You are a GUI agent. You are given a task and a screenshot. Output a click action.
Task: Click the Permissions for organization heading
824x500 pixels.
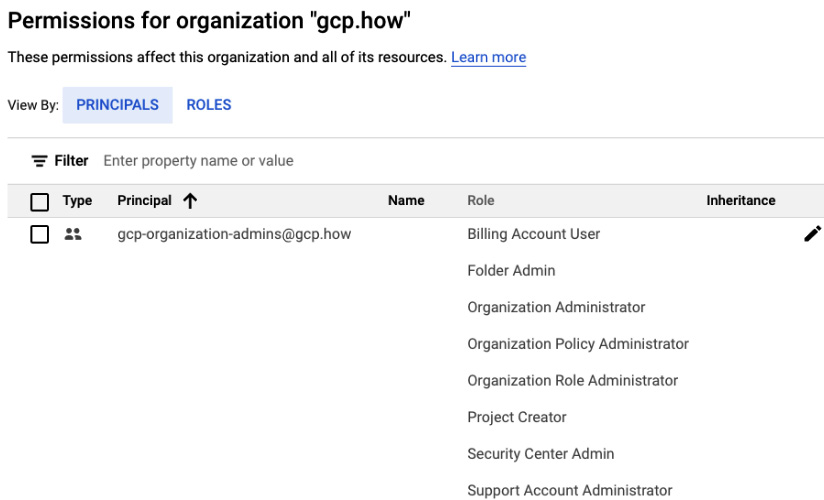209,21
